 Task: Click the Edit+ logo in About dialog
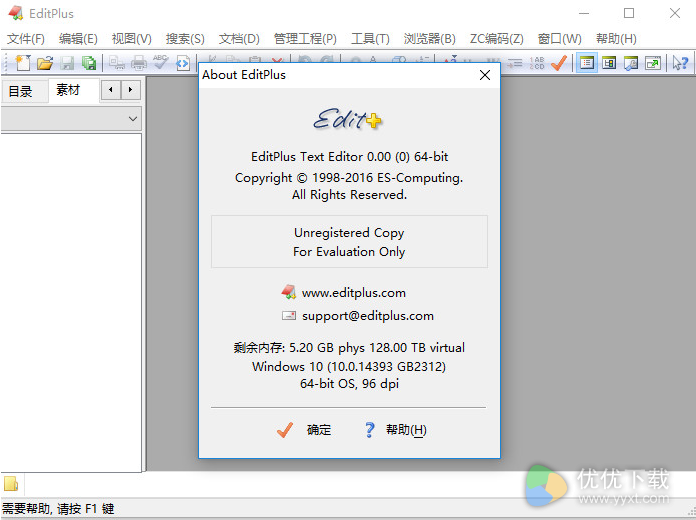click(348, 119)
